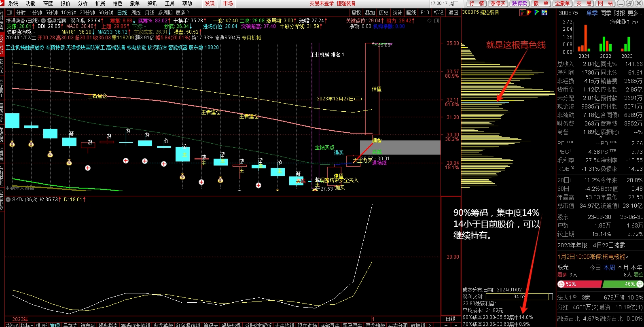The width and height of the screenshot is (644, 327).
Task: Click the 叠加 button
Action: click(370, 13)
